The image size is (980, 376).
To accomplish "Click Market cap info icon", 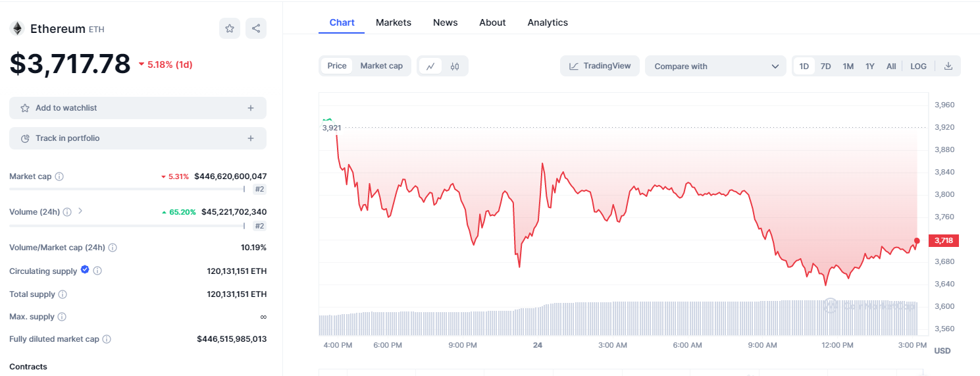I will tap(59, 176).
